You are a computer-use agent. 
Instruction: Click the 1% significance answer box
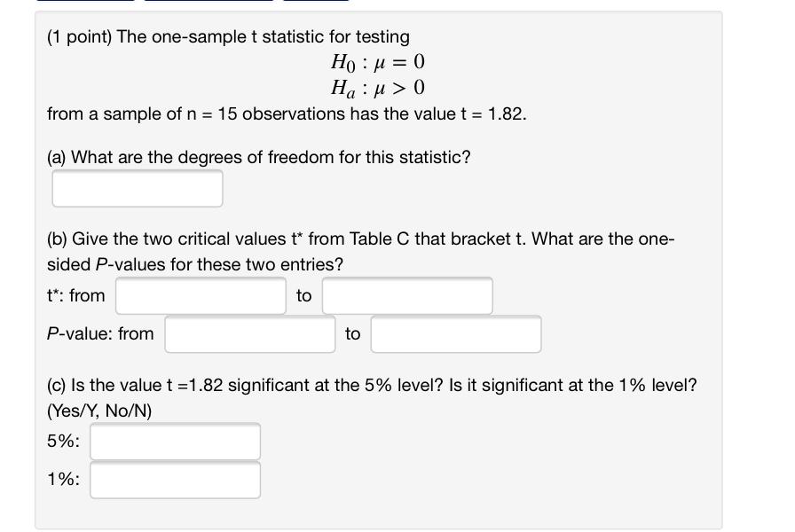point(174,479)
